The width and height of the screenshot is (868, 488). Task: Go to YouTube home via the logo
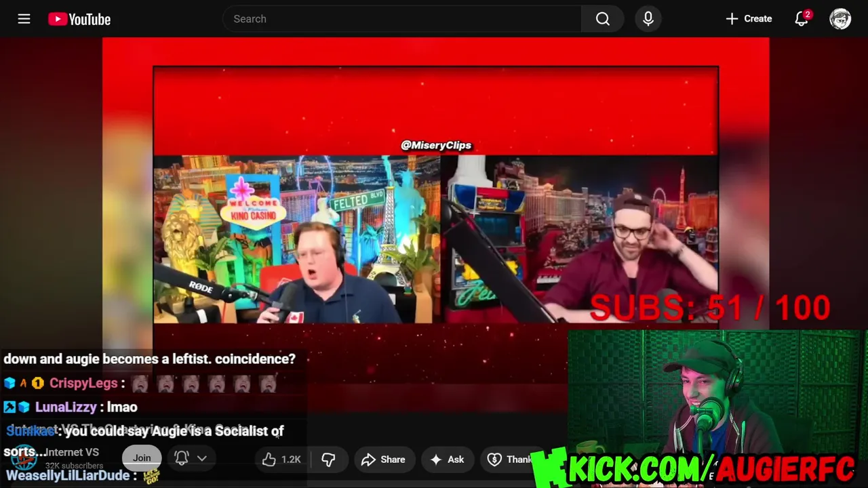(x=79, y=20)
